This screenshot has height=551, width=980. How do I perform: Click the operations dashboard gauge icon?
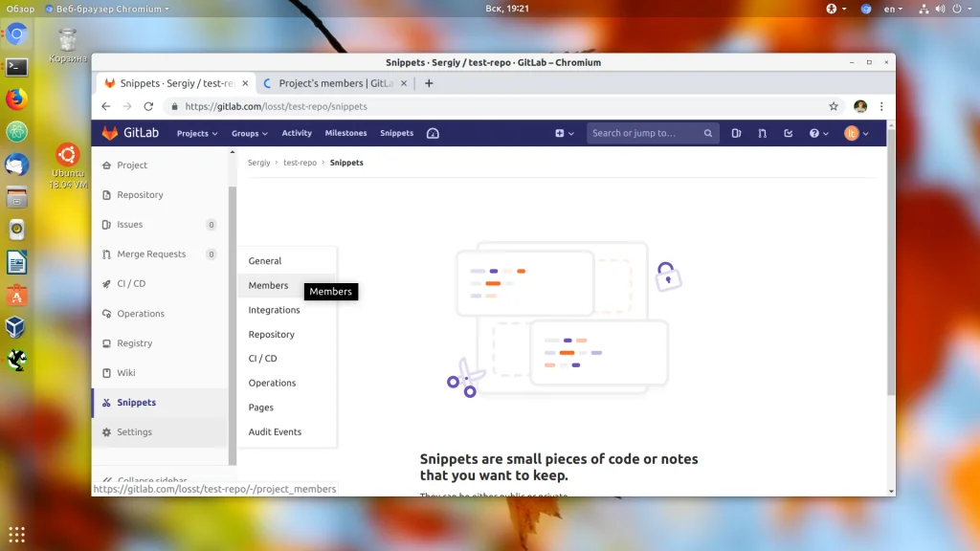433,133
